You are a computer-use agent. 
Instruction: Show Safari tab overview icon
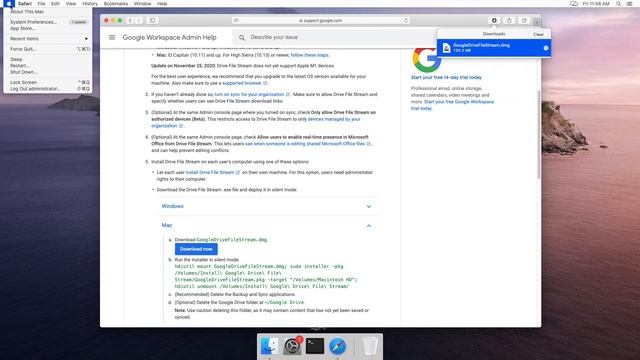(524, 20)
